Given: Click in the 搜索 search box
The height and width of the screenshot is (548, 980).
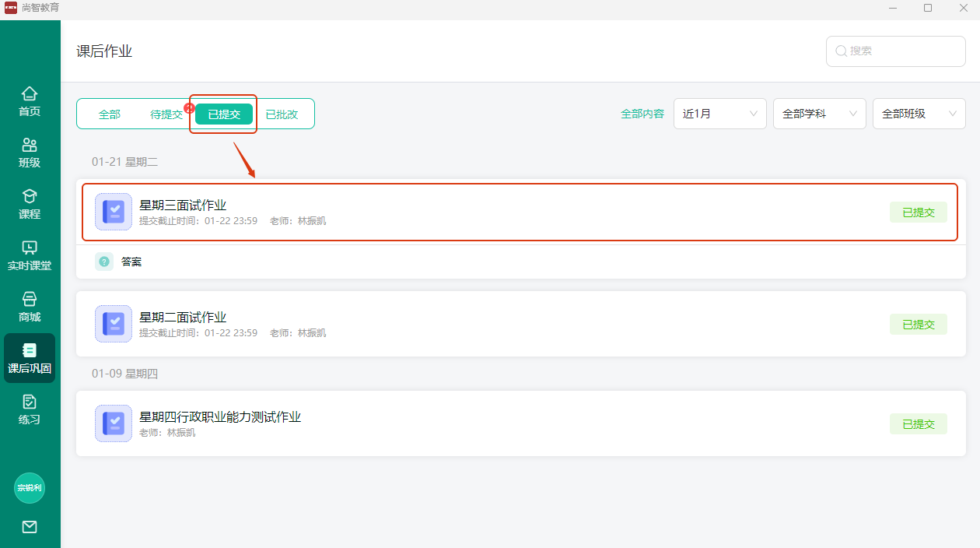Looking at the screenshot, I should coord(902,51).
